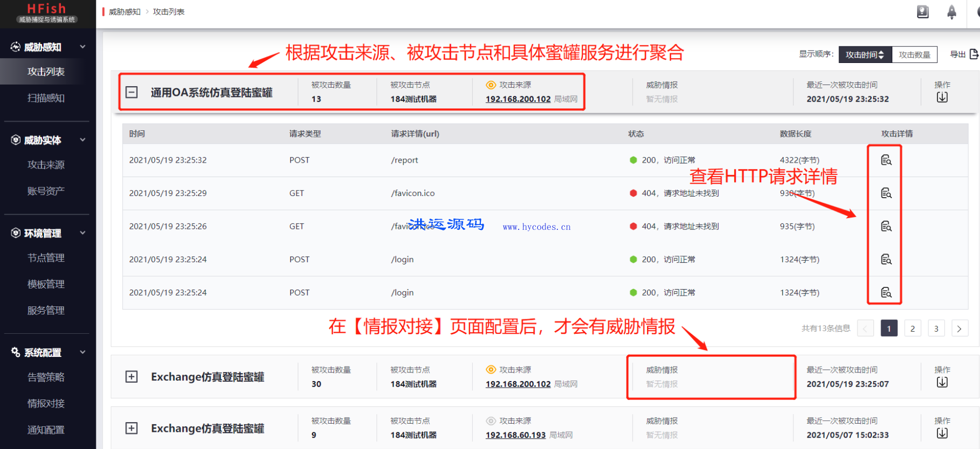The width and height of the screenshot is (980, 449).
Task: Open HTTP details for /report request
Action: [x=886, y=160]
